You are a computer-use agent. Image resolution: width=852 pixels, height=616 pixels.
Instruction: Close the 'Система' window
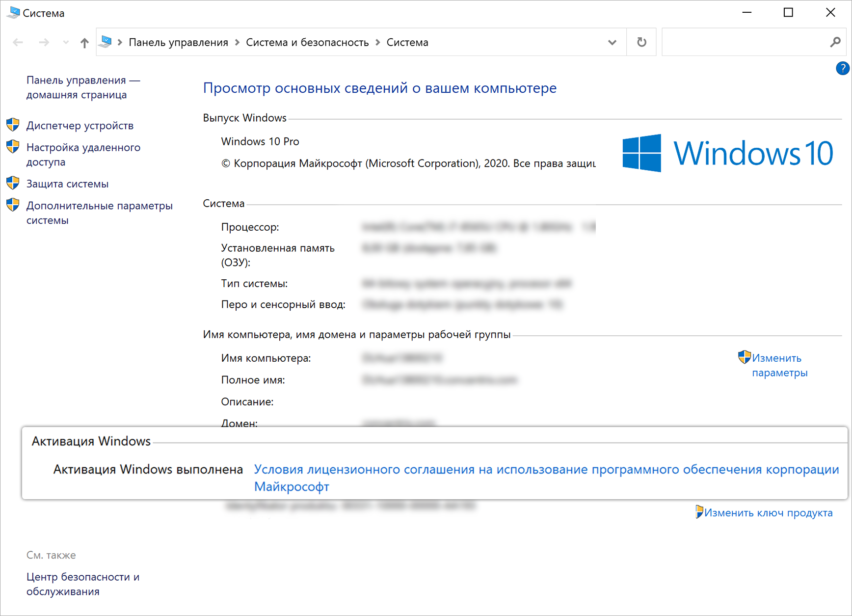point(830,13)
